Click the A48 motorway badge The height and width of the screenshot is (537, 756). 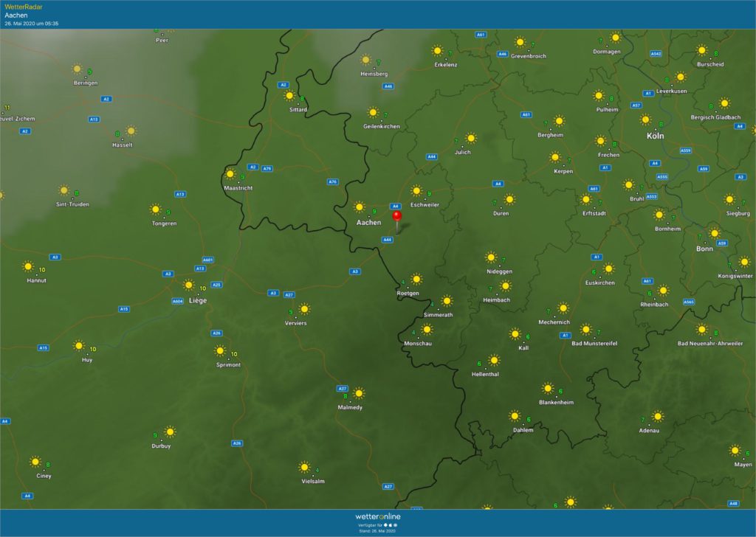(x=733, y=503)
